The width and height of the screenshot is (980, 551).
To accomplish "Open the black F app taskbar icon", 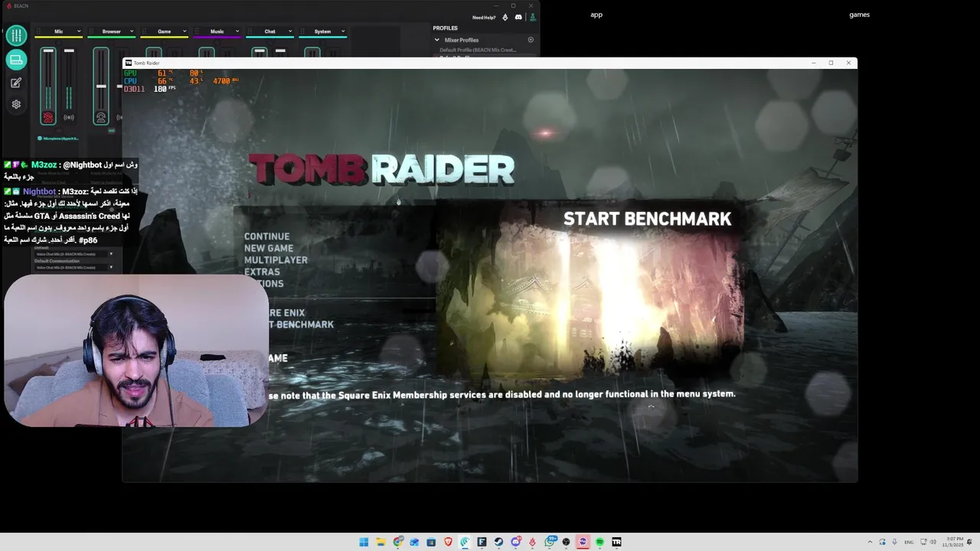I will click(x=482, y=542).
